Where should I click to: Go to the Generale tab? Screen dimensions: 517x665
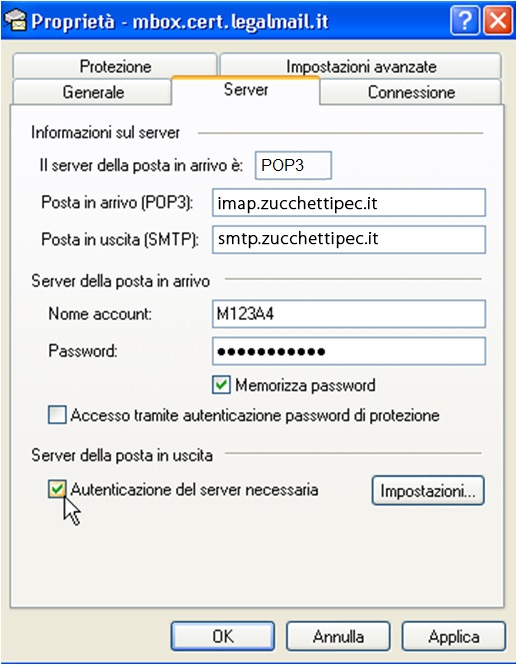coord(93,92)
